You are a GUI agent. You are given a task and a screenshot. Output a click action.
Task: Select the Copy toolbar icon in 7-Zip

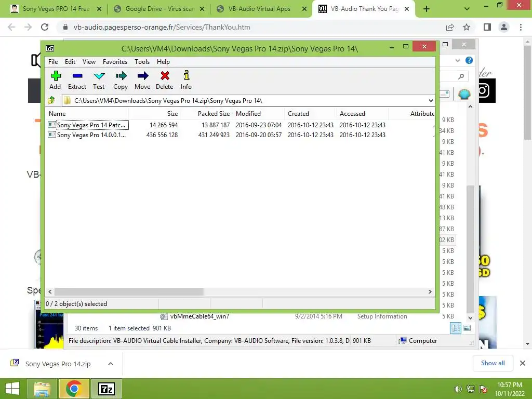tap(121, 80)
